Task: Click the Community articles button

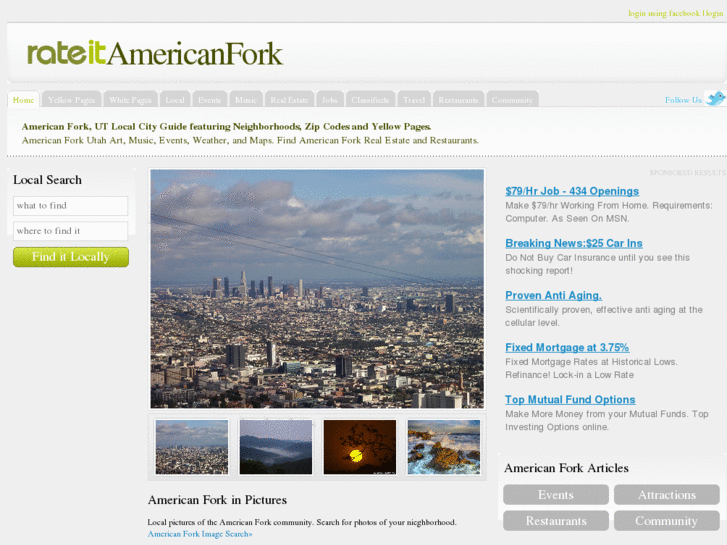Action: (x=667, y=520)
